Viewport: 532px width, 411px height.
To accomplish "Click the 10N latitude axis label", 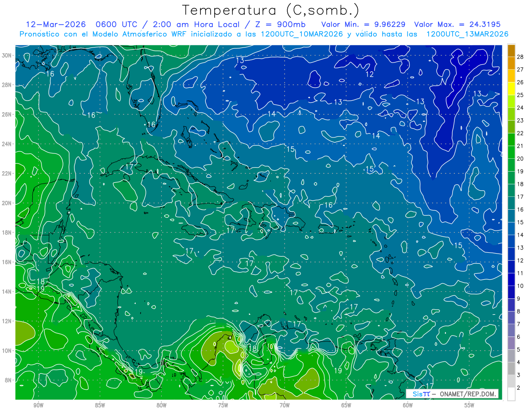I will (6, 351).
